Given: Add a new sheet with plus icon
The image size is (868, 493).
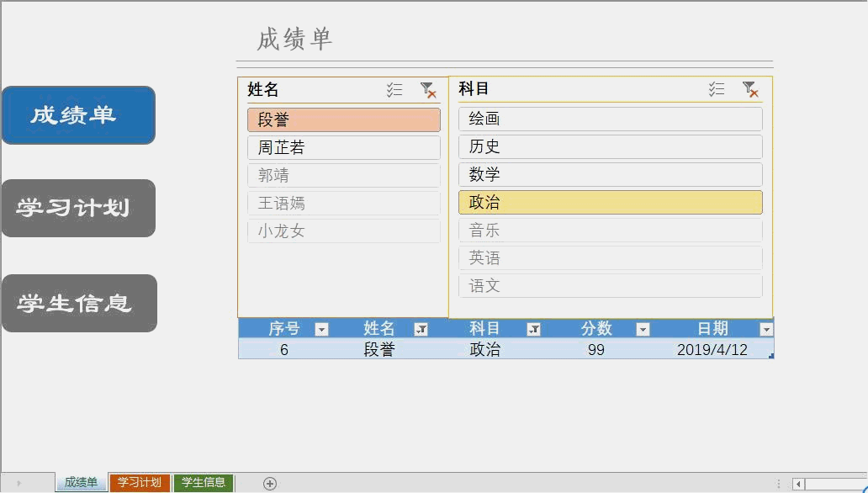Looking at the screenshot, I should click(270, 484).
